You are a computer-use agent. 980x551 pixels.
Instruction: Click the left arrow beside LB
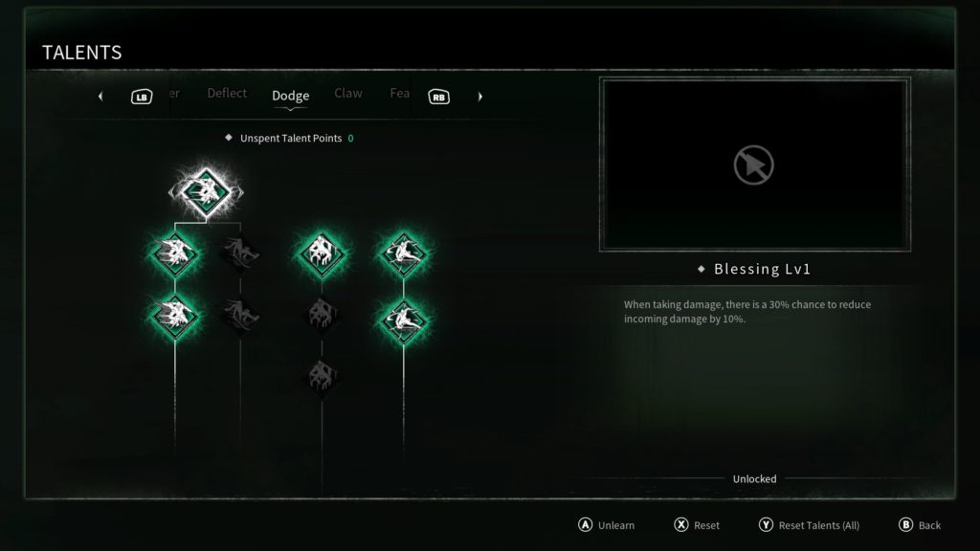coord(100,97)
